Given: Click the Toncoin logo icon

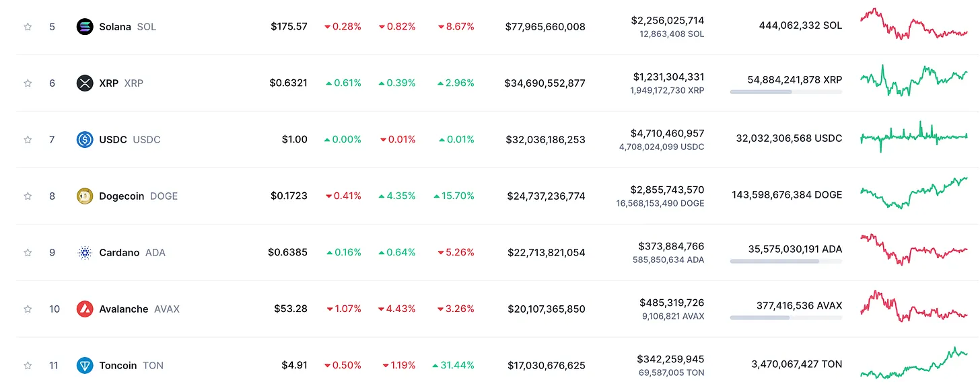Looking at the screenshot, I should click(85, 366).
